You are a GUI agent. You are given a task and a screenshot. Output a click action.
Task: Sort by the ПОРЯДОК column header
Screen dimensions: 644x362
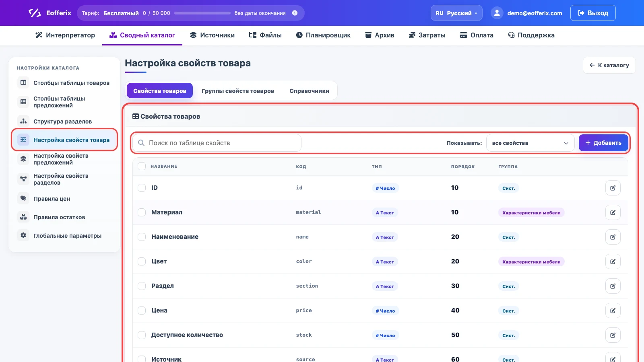(463, 167)
